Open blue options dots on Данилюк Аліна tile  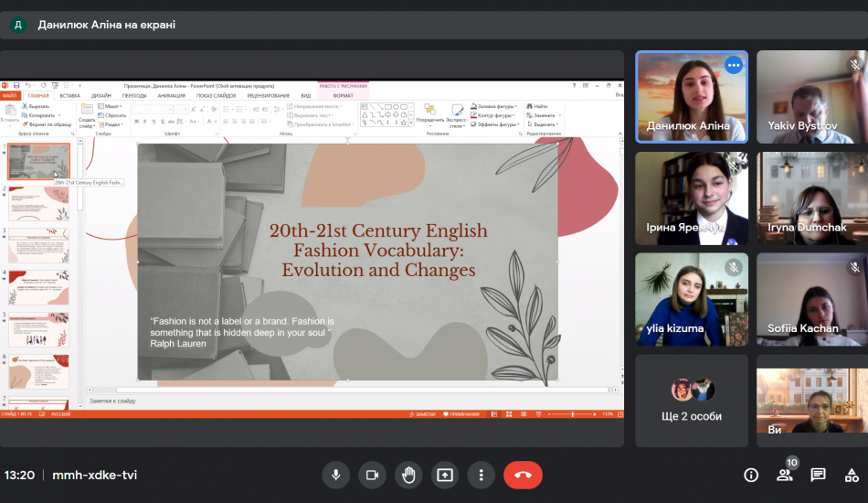(733, 66)
